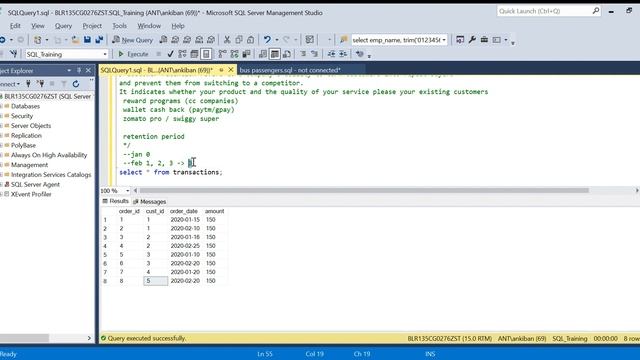640x360 pixels.
Task: Toggle Include Client Statistics
Action: [246, 54]
